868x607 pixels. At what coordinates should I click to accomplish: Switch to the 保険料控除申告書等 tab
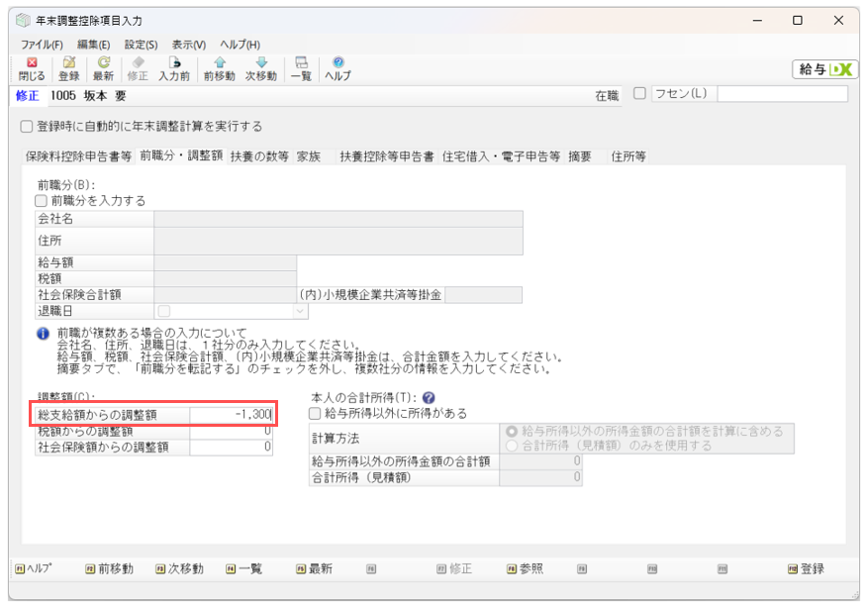tap(78, 156)
